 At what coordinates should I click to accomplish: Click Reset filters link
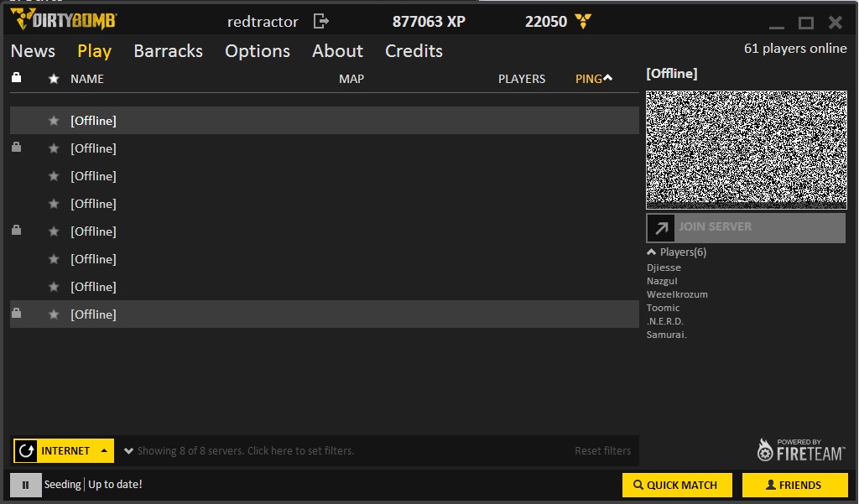coord(602,451)
